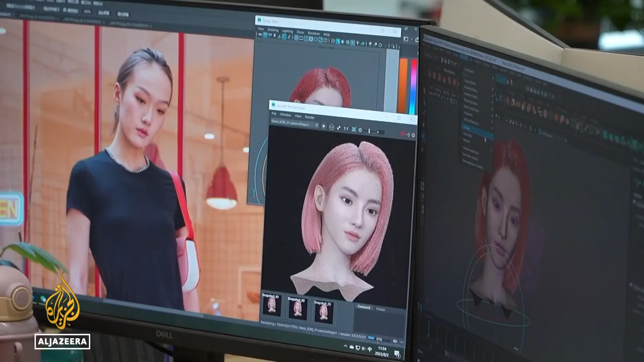644x362 pixels.
Task: Expand the Windows system tray hidden icons
Action: (346, 347)
